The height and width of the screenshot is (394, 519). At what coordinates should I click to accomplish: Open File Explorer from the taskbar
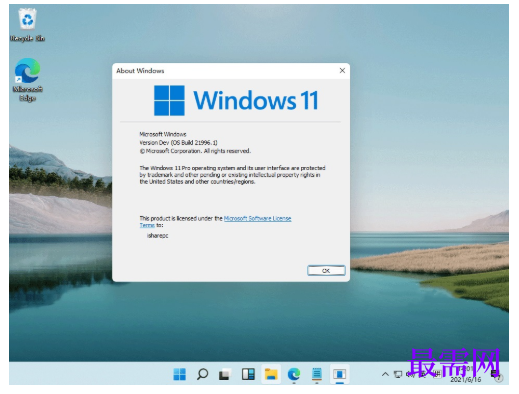tap(271, 374)
